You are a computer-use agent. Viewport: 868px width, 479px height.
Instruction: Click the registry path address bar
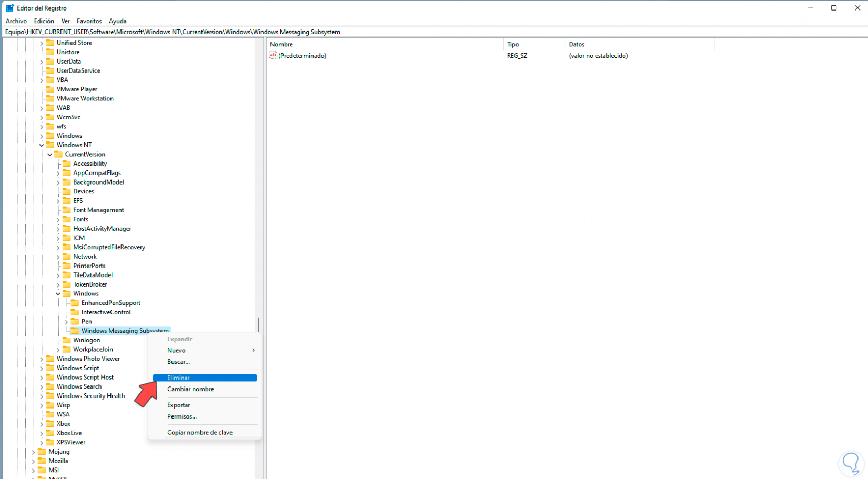[434, 32]
